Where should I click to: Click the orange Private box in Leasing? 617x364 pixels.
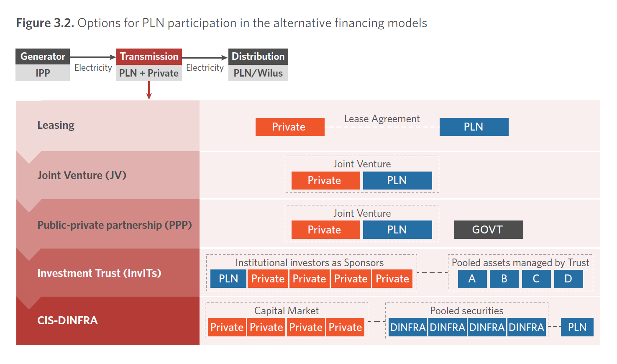pyautogui.click(x=290, y=127)
